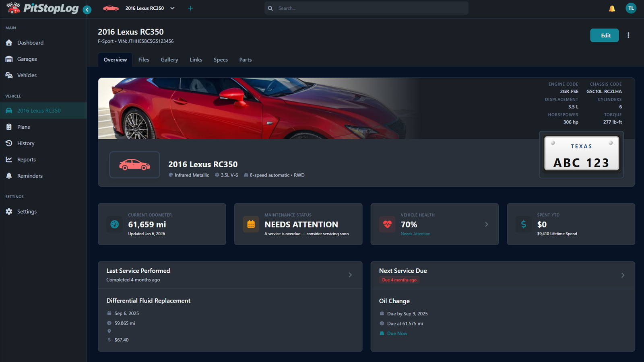Open the Dashboard from the sidebar
This screenshot has width=644, height=362.
click(x=31, y=42)
